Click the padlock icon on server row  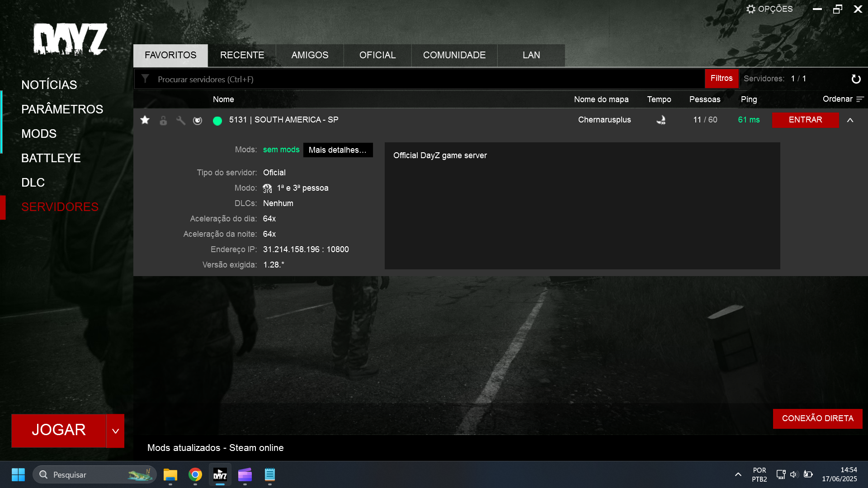point(163,120)
